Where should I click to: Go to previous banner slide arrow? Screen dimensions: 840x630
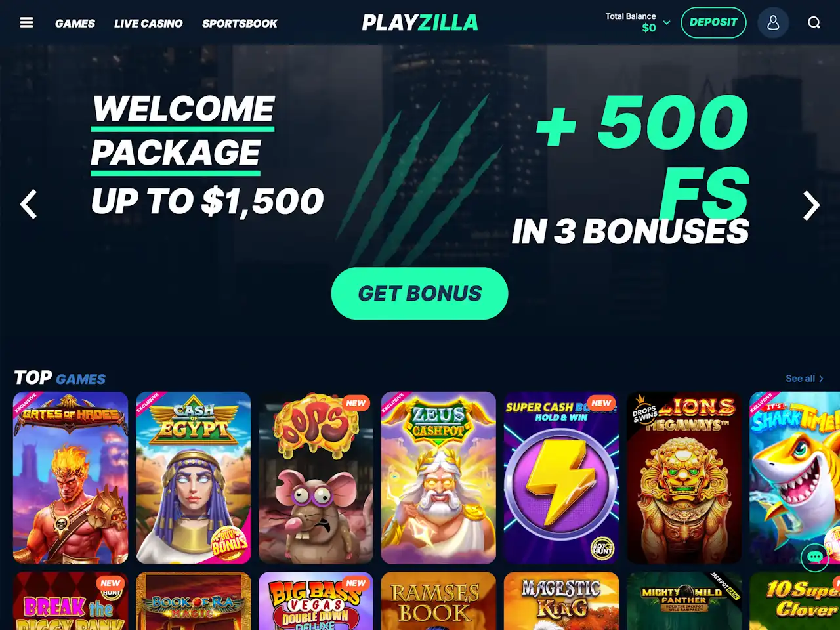click(28, 204)
